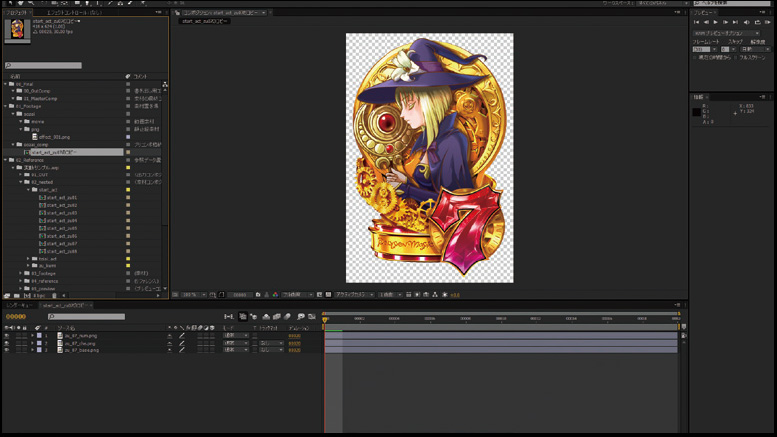777x437 pixels.
Task: Click the frame blending enable icon
Action: click(277, 316)
